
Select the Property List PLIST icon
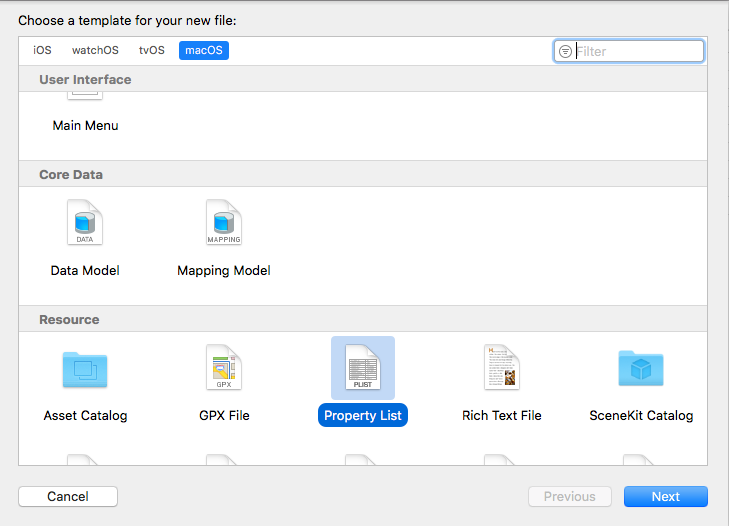tap(362, 368)
